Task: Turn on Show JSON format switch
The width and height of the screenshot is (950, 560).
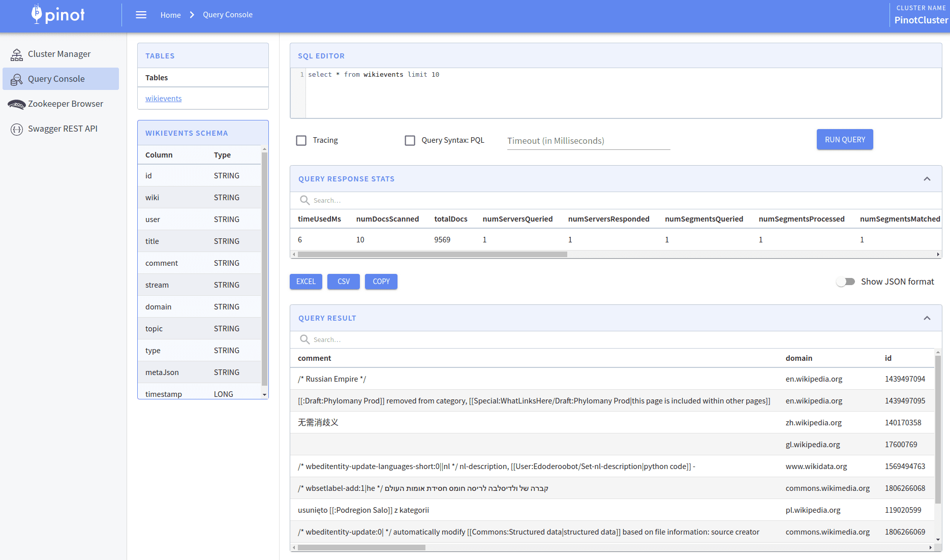Action: [846, 282]
